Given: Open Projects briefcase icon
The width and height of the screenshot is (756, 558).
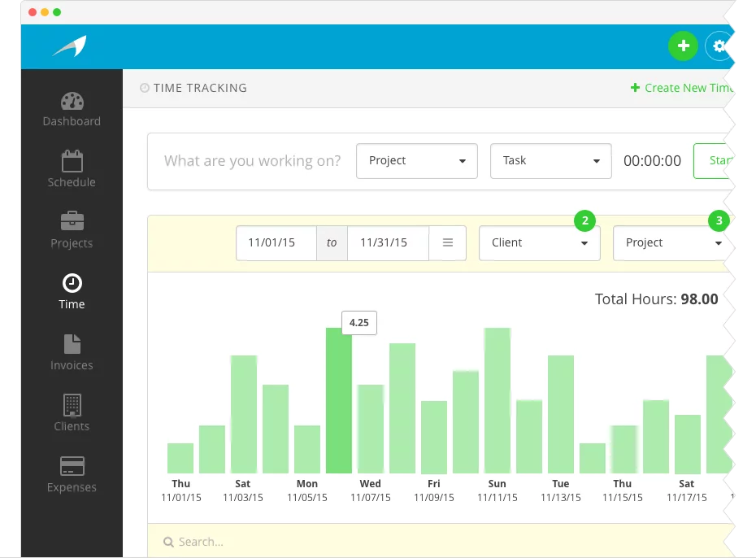Looking at the screenshot, I should click(72, 221).
